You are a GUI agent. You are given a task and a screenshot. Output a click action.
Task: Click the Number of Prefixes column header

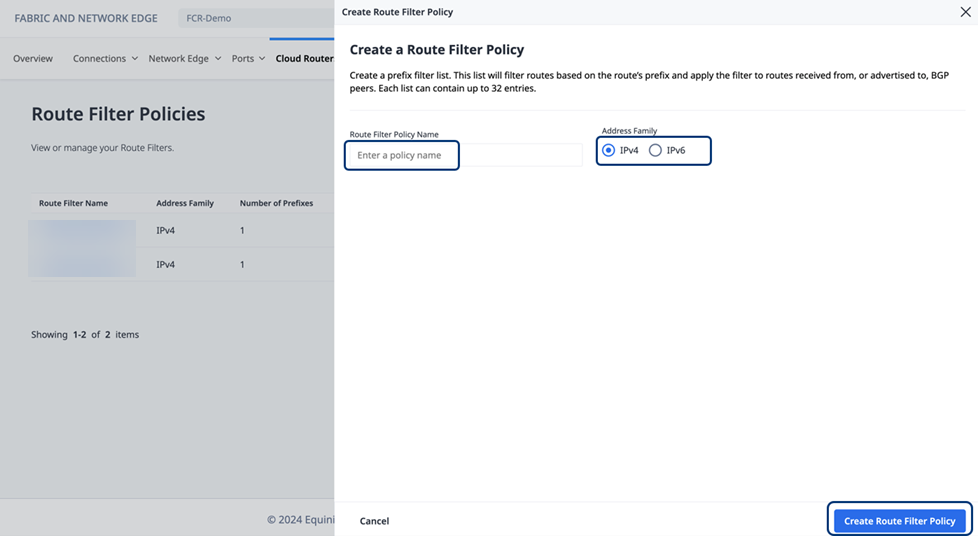point(276,203)
